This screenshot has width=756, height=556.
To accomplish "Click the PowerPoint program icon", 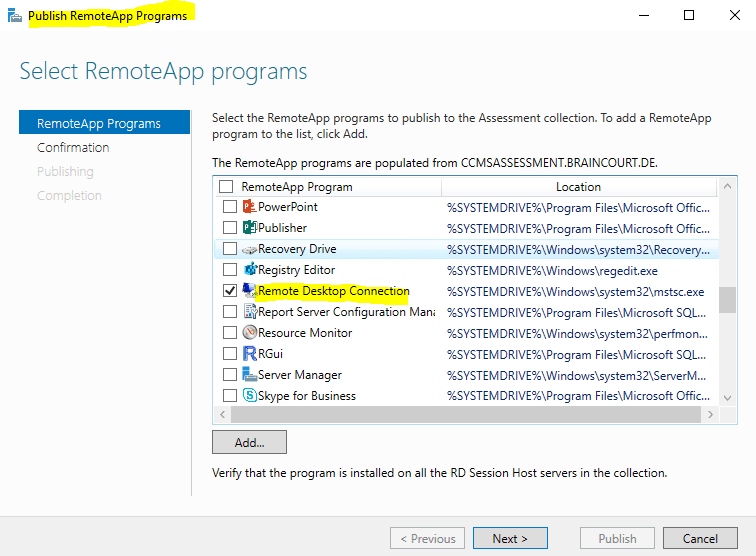I will tap(249, 207).
